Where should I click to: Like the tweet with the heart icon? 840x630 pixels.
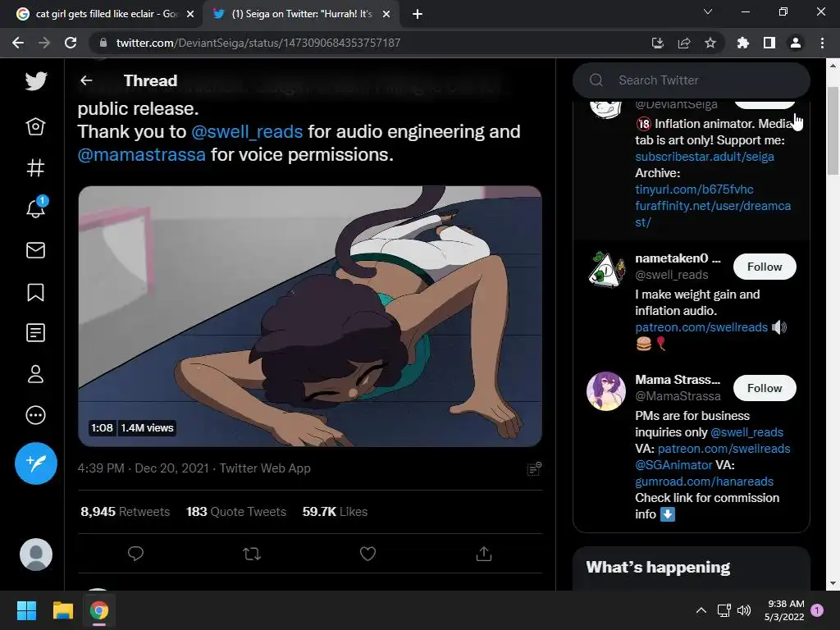click(x=367, y=554)
